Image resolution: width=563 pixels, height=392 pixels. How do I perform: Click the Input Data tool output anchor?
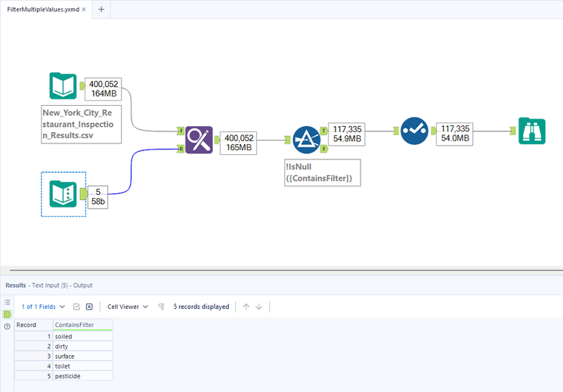coord(82,86)
